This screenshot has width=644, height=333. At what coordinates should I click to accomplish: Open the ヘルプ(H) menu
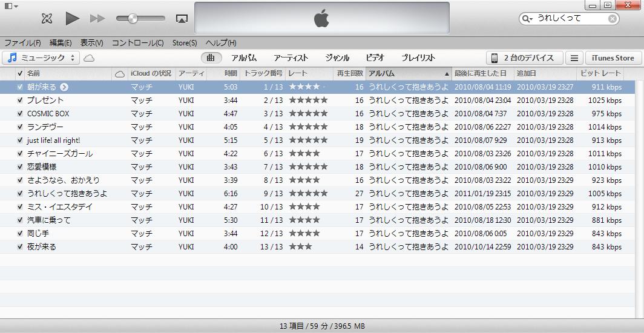(221, 43)
